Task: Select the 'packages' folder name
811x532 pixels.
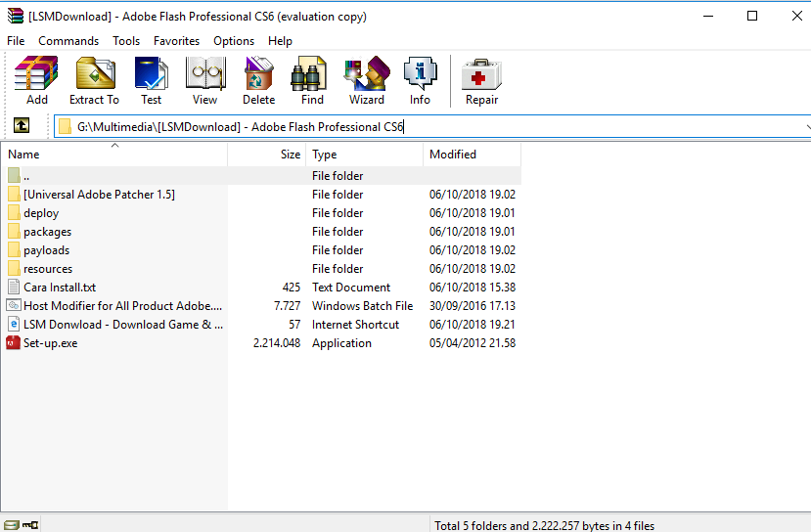Action: pos(48,232)
